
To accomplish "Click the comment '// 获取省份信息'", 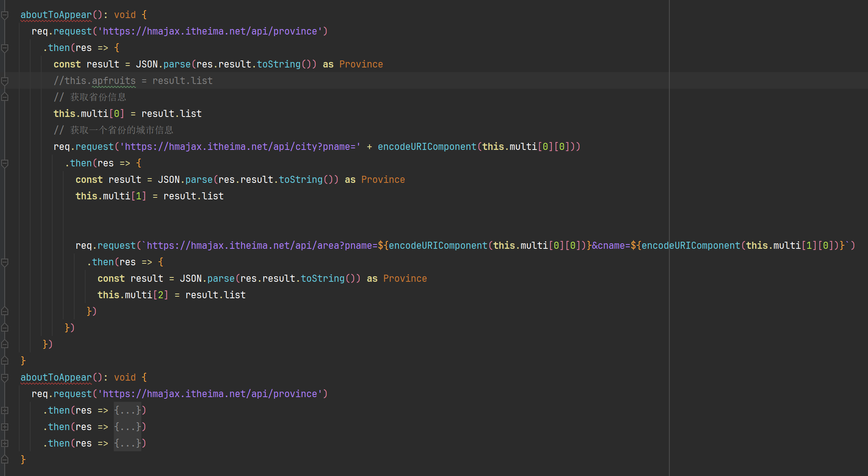I will click(x=90, y=97).
